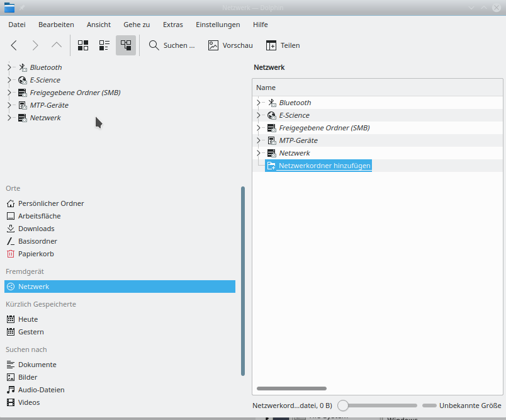Click the Name column header
This screenshot has height=420, width=506.
(x=266, y=88)
